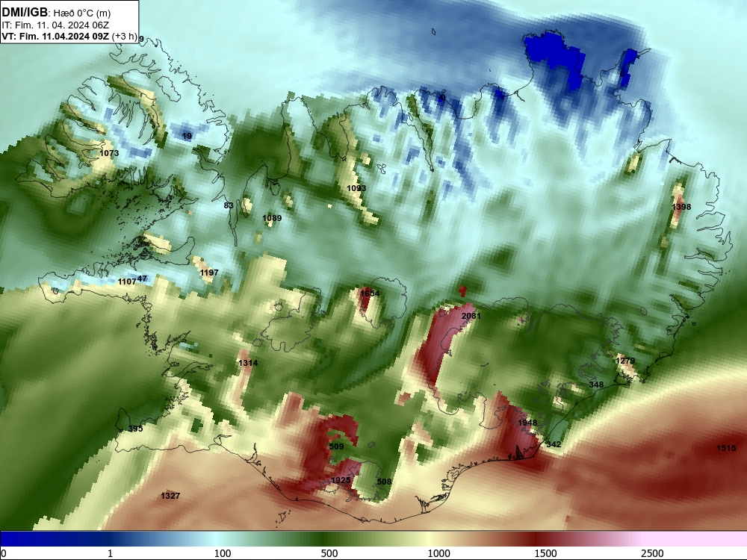
Task: Select the 1654 value on the glacier
Action: coord(370,293)
